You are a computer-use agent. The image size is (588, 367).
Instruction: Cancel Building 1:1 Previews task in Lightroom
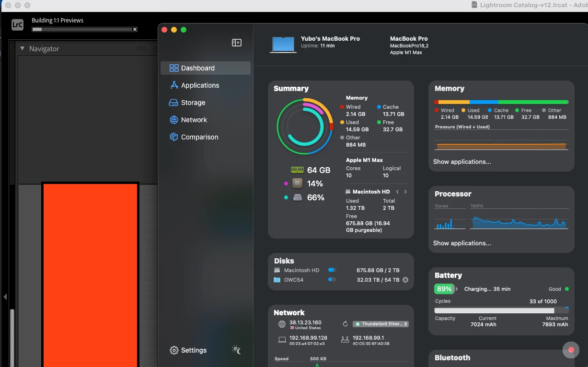[135, 29]
